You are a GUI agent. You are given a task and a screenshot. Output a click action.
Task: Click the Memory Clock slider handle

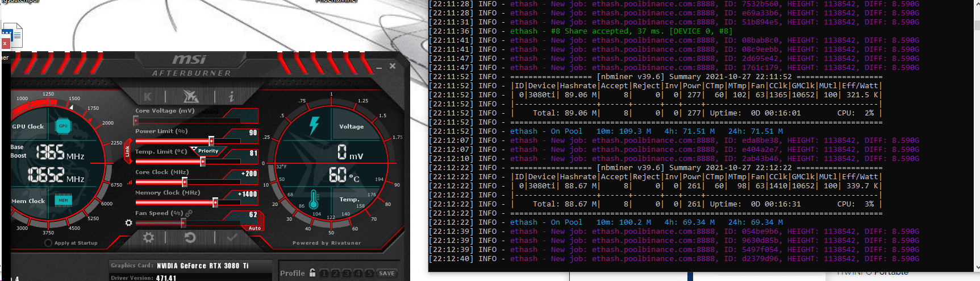(x=215, y=203)
